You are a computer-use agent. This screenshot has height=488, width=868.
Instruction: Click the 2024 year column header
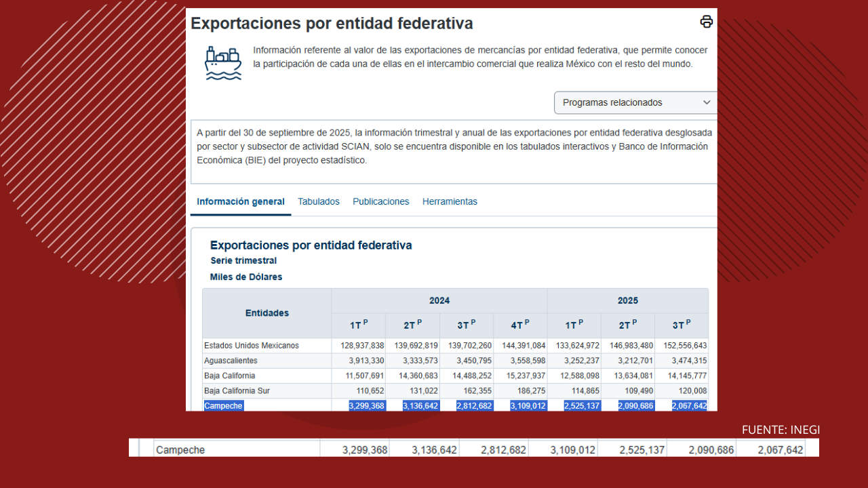point(439,300)
